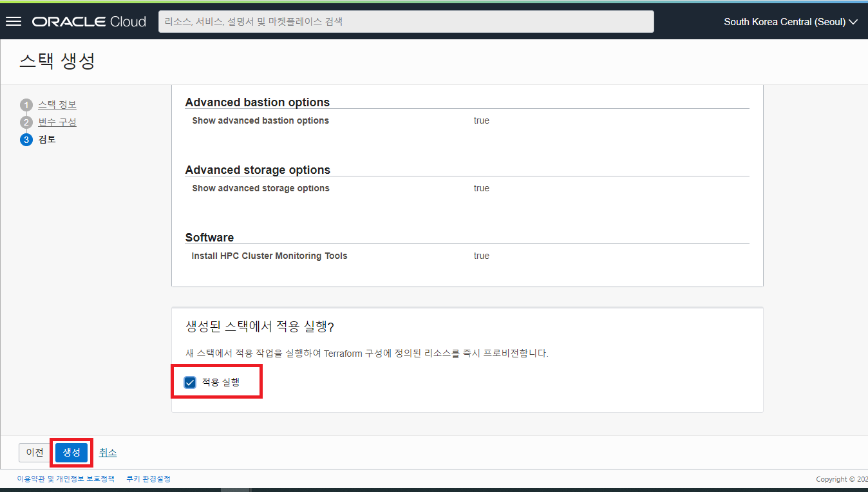Click the 취소 link
The image size is (868, 492).
coord(108,453)
